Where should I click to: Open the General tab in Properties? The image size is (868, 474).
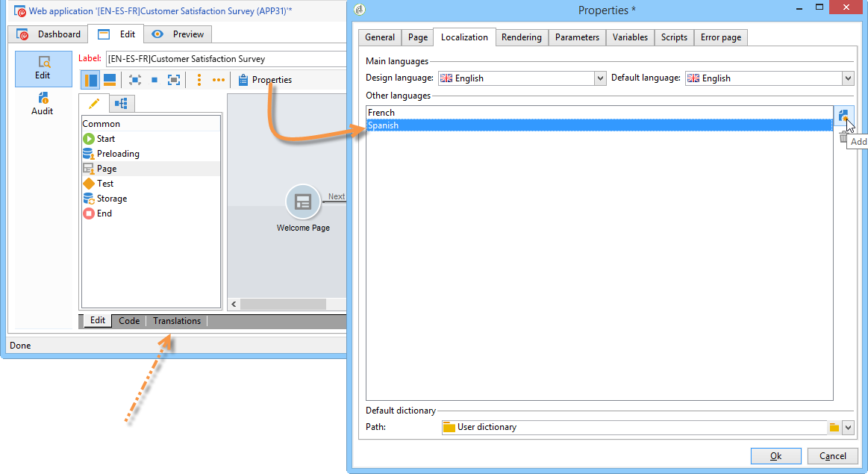380,37
